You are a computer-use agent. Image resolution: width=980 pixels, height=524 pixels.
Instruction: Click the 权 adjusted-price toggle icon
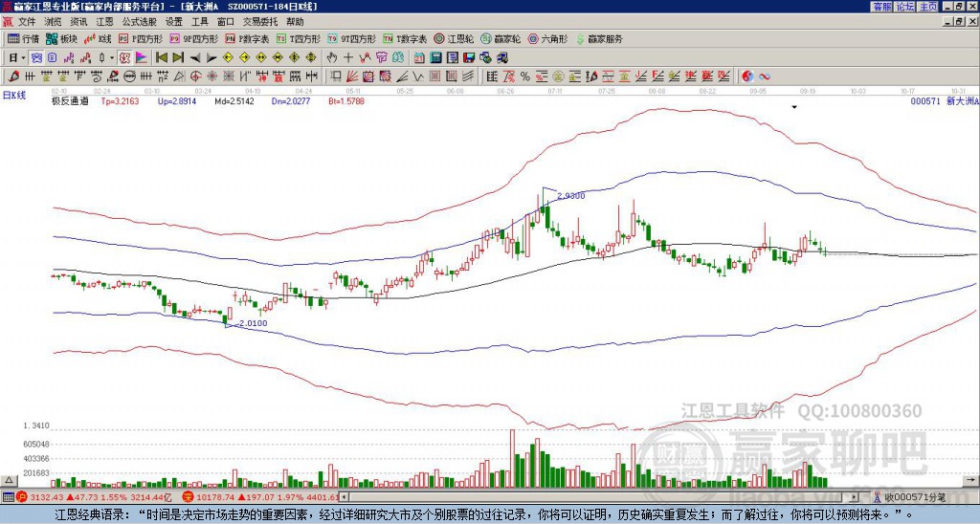point(124,58)
